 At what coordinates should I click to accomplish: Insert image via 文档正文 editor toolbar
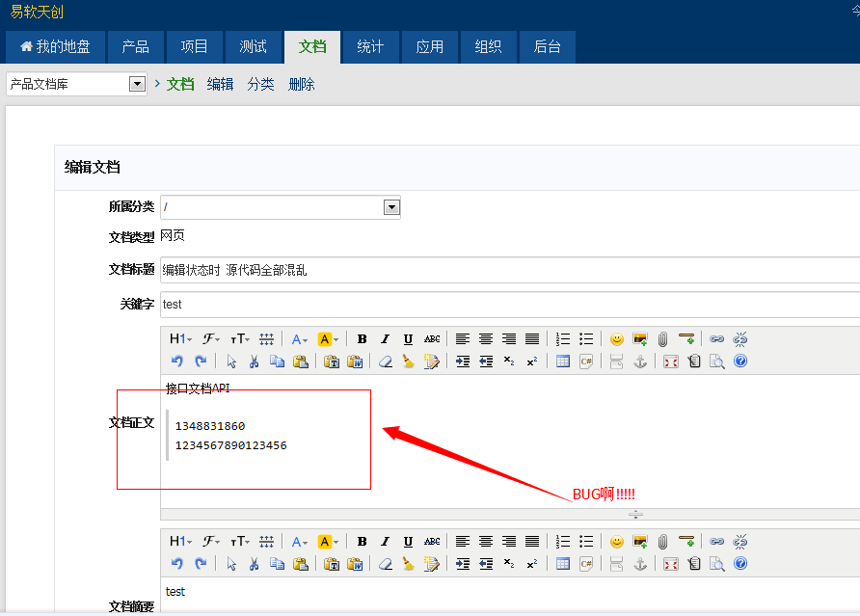point(639,339)
